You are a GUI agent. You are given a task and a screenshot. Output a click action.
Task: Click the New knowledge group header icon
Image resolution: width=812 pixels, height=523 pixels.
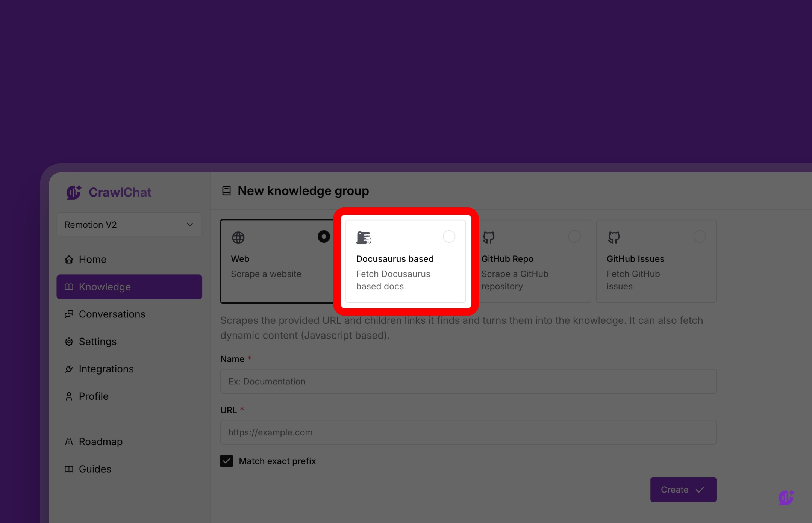pyautogui.click(x=226, y=191)
